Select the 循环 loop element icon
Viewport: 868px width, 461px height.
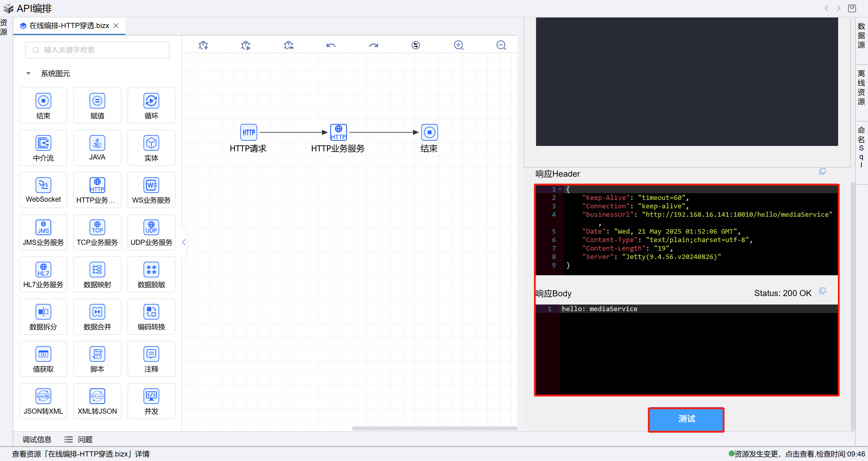[x=151, y=101]
